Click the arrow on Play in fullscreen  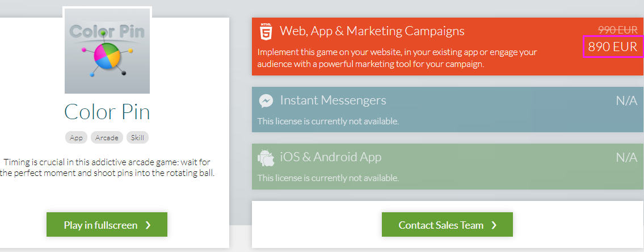[148, 225]
